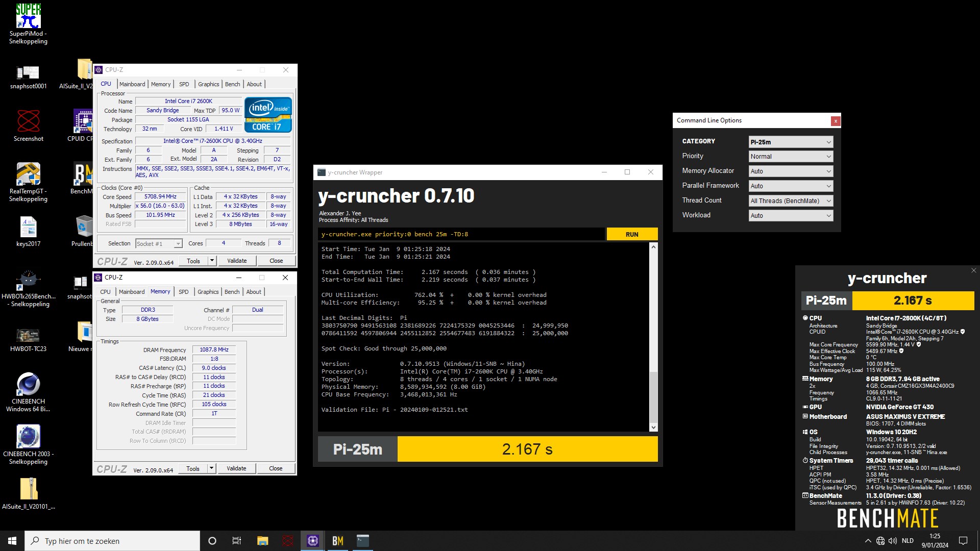Open BenchMate desktop shortcut

pos(82,179)
